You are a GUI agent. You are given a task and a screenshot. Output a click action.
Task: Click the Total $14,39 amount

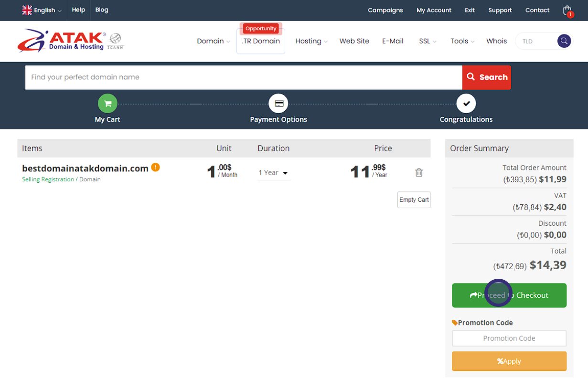tap(548, 265)
